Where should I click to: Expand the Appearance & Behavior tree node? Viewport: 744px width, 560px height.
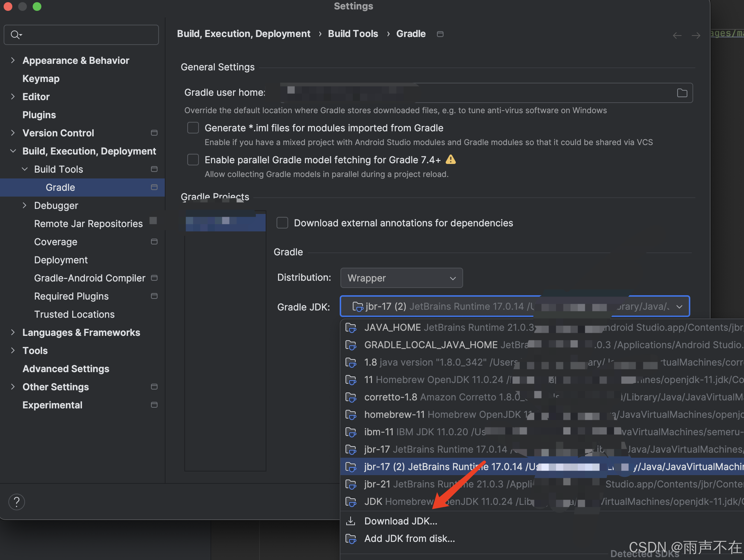[x=13, y=60]
